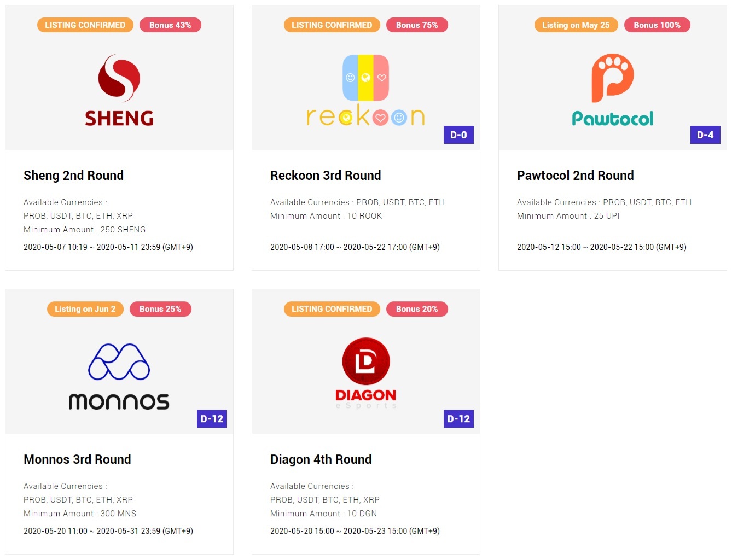The width and height of the screenshot is (732, 560).
Task: Open the Reckoon 3rd Round title
Action: click(x=326, y=176)
